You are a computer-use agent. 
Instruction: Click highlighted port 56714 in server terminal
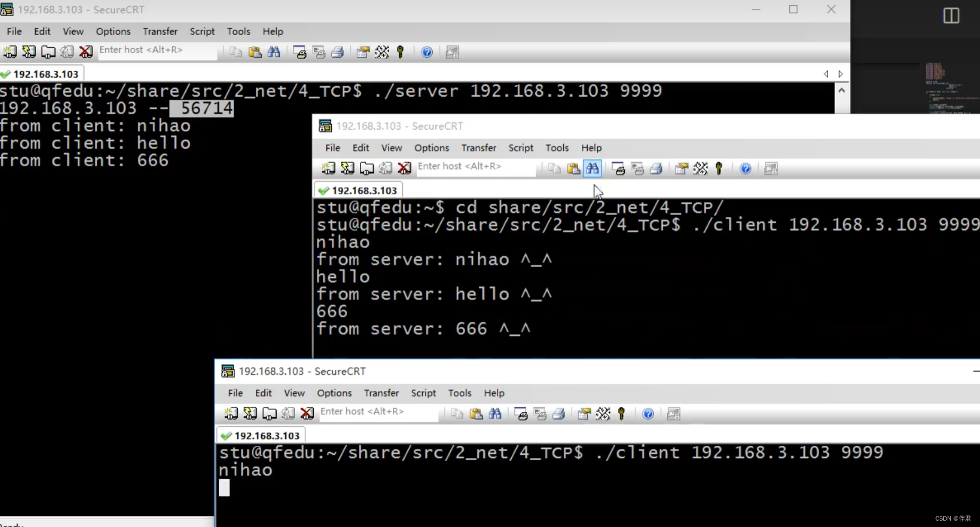tap(202, 108)
